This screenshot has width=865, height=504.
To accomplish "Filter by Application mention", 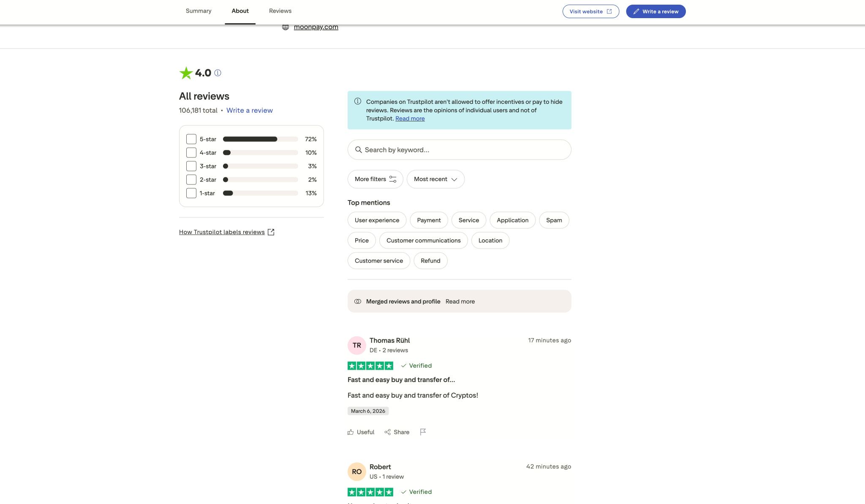I will (512, 220).
